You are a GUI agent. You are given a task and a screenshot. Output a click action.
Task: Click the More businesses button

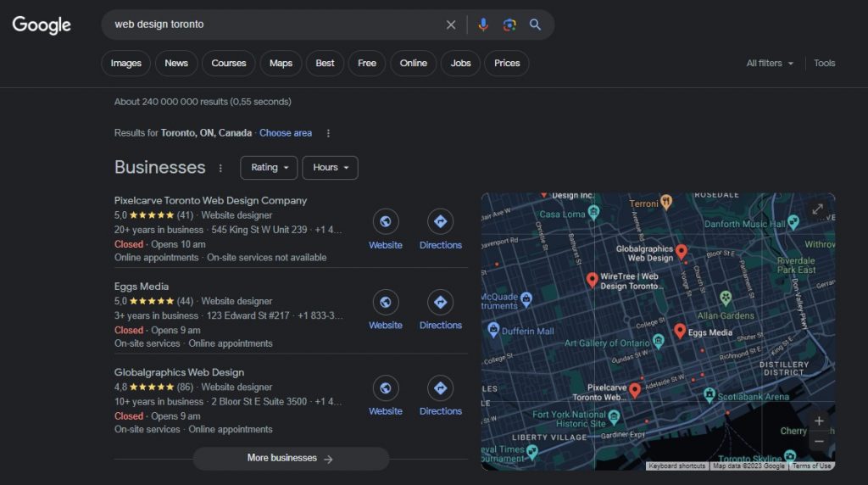[x=291, y=459]
